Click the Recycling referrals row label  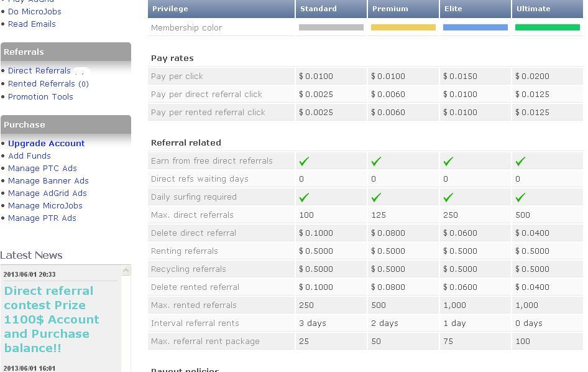[188, 269]
